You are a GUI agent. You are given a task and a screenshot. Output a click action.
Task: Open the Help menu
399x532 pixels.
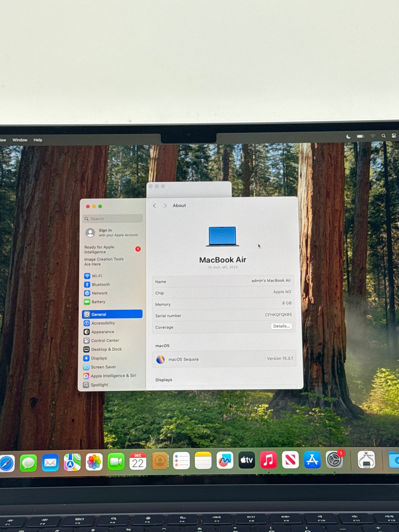point(38,140)
